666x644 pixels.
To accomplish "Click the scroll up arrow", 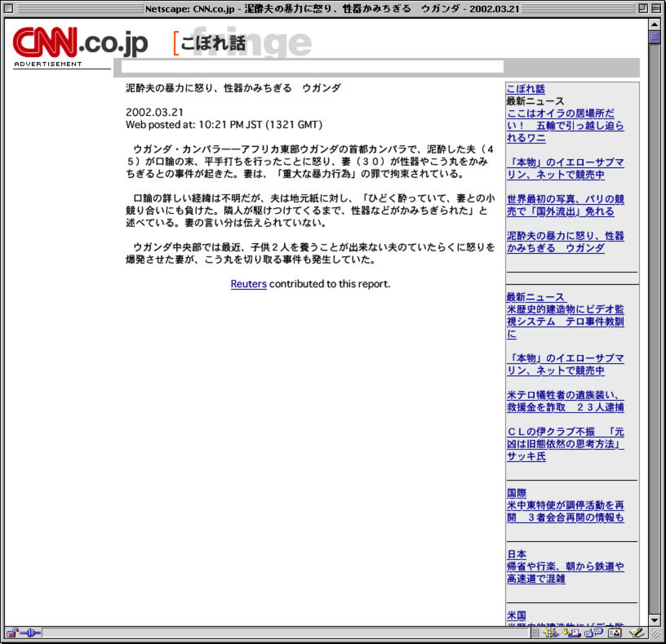I will pos(654,24).
